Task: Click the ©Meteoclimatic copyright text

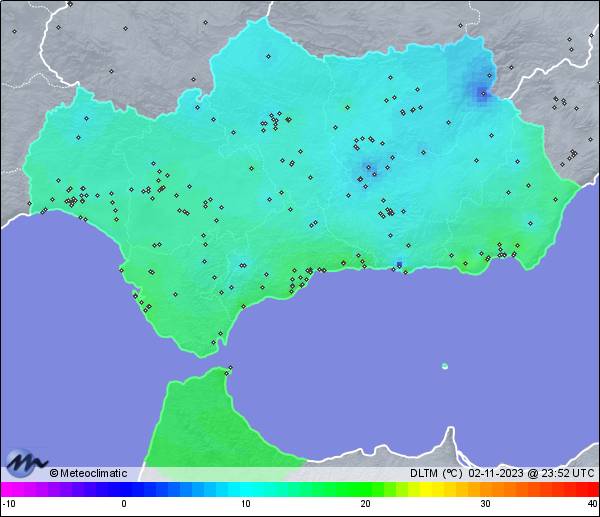Action: pyautogui.click(x=88, y=473)
